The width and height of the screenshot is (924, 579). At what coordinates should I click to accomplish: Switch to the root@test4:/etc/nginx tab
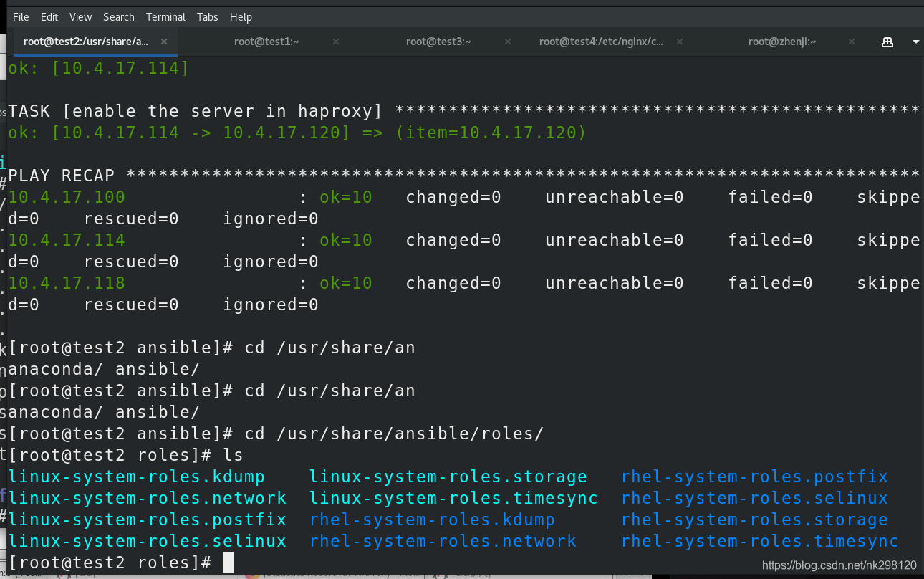pyautogui.click(x=602, y=42)
